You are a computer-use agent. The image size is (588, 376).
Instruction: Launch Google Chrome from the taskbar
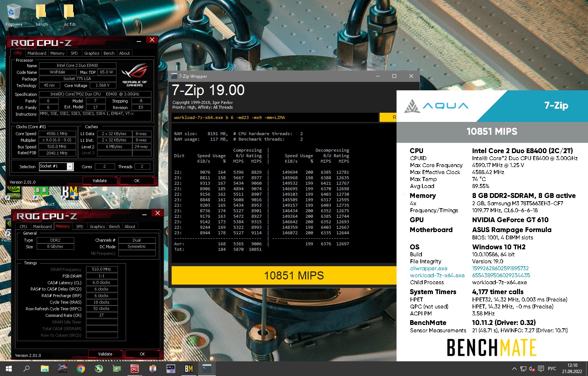click(x=80, y=369)
